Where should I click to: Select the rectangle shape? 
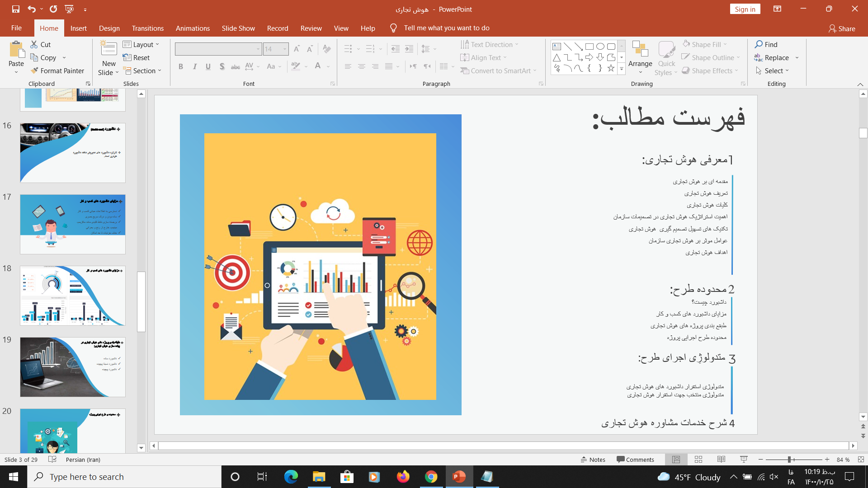tap(590, 46)
